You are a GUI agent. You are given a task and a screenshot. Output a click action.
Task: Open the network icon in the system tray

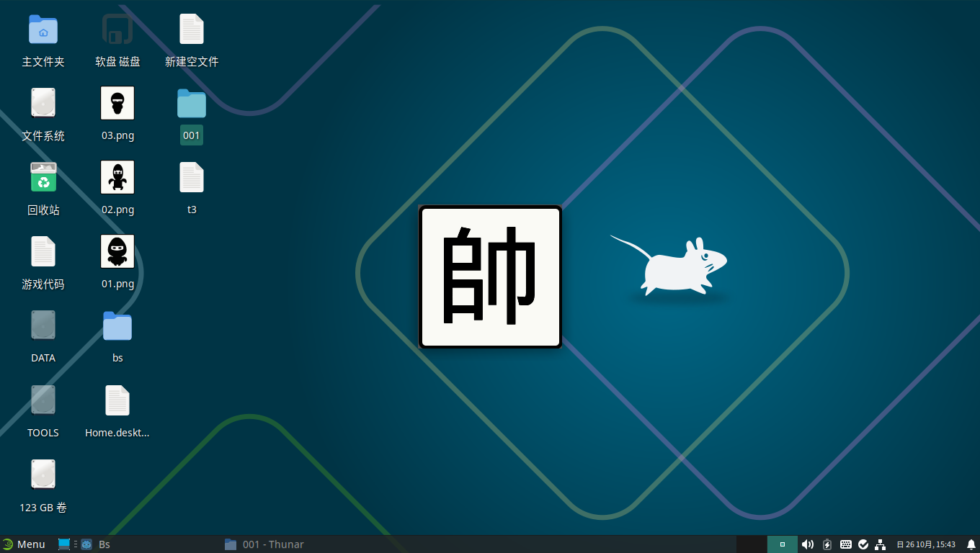point(881,544)
